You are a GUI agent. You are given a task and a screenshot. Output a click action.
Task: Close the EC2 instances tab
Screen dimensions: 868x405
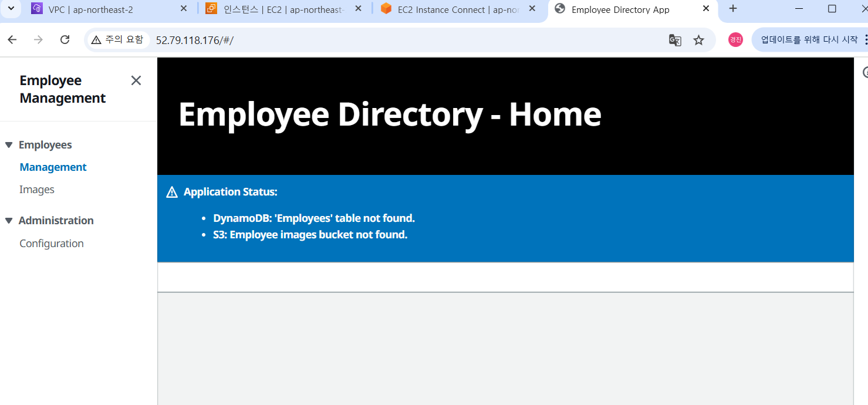pyautogui.click(x=359, y=9)
